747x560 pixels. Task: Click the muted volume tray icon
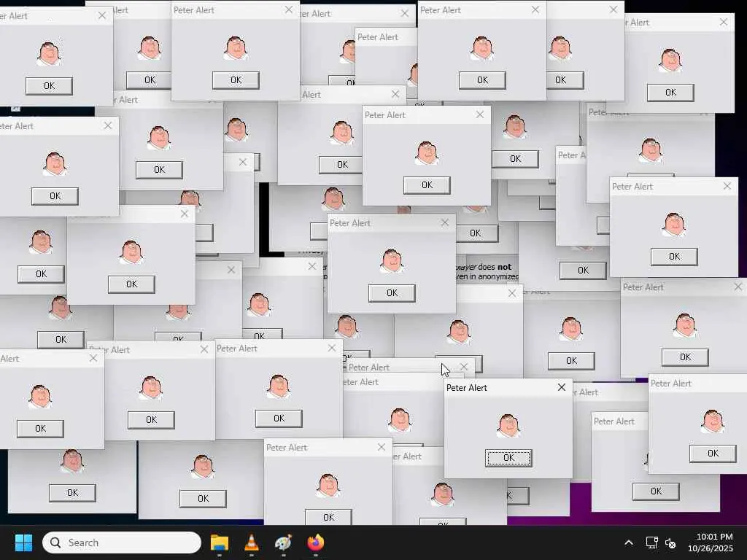point(670,542)
